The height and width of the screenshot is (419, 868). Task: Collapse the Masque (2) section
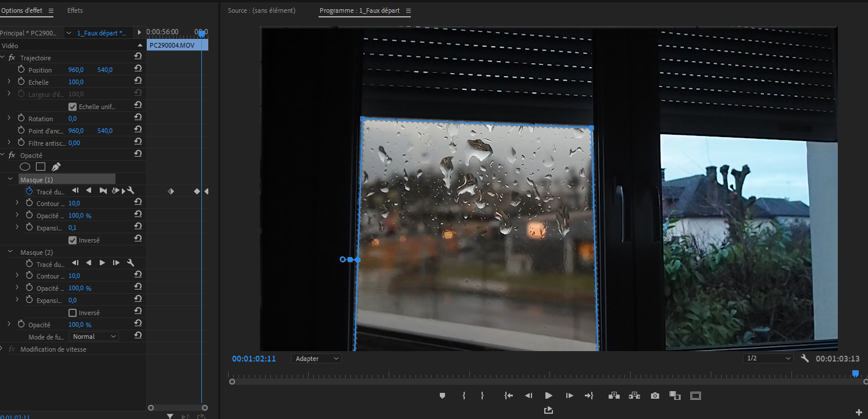coord(10,252)
